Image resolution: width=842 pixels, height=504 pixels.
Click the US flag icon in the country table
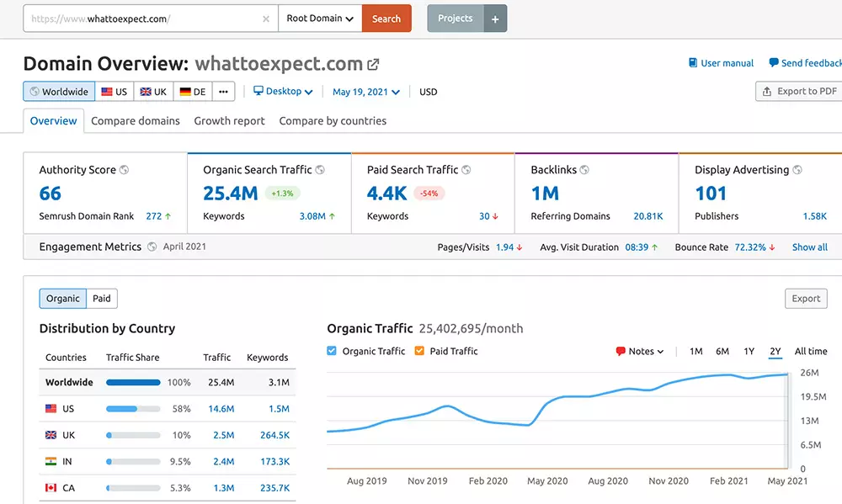click(x=51, y=408)
